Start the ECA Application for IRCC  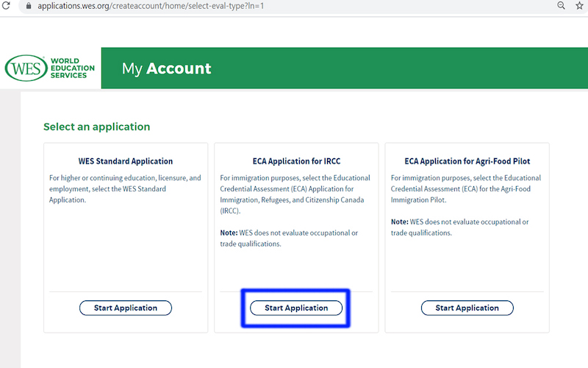[x=296, y=308]
